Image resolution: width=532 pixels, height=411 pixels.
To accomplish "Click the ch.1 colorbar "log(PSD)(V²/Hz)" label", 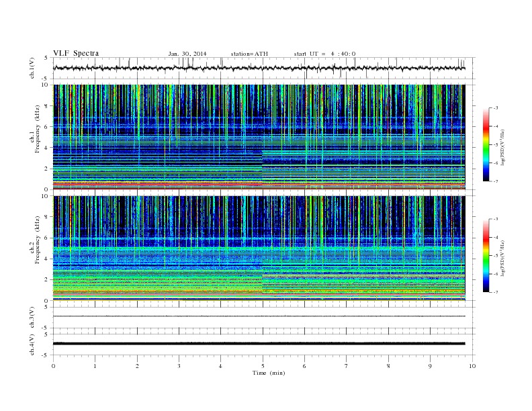I will pos(502,147).
